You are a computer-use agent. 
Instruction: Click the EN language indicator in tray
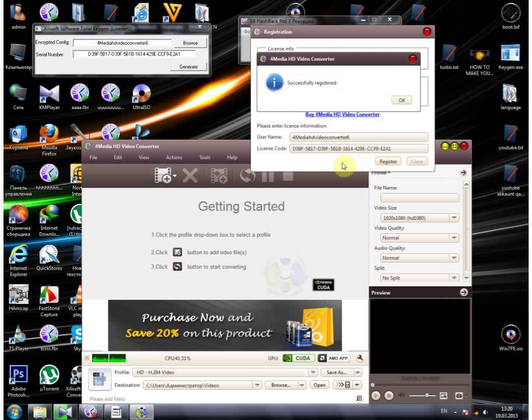(444, 411)
